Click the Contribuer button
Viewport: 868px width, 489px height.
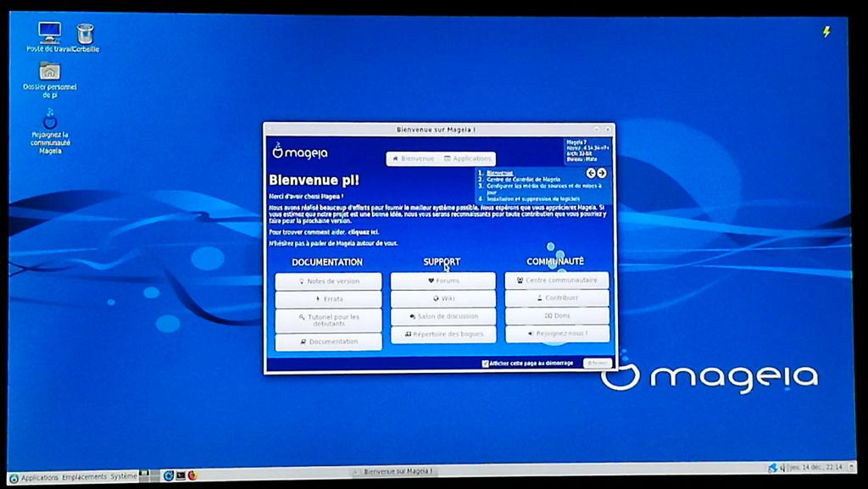[557, 297]
